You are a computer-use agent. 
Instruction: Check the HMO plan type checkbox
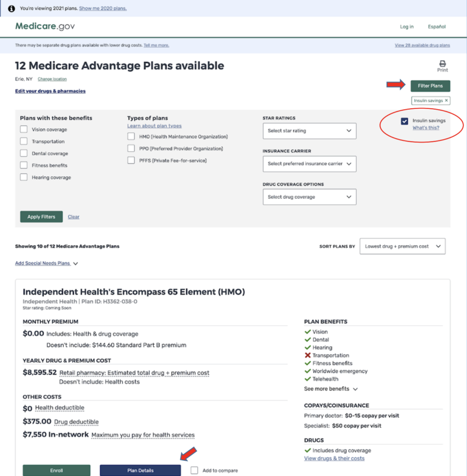tap(131, 136)
